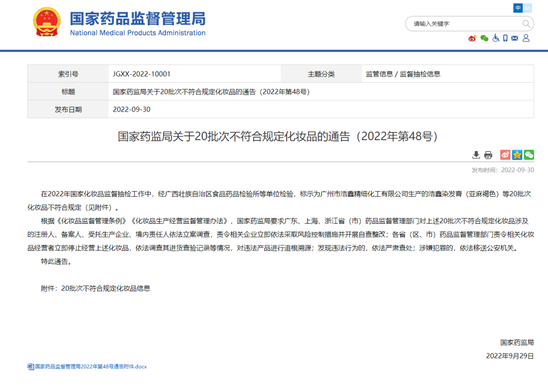Toggle the user account login icon
Image resolution: width=548 pixels, height=392 pixels.
click(x=525, y=38)
